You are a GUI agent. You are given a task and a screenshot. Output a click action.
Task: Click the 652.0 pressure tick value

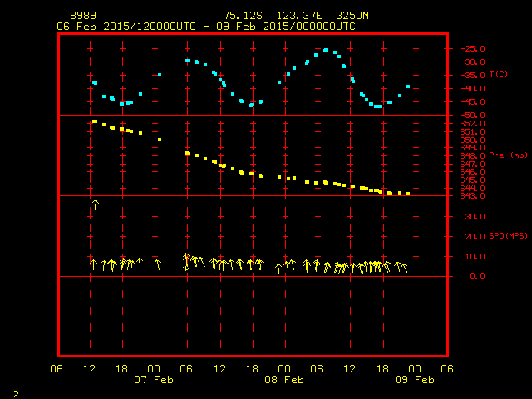point(473,124)
